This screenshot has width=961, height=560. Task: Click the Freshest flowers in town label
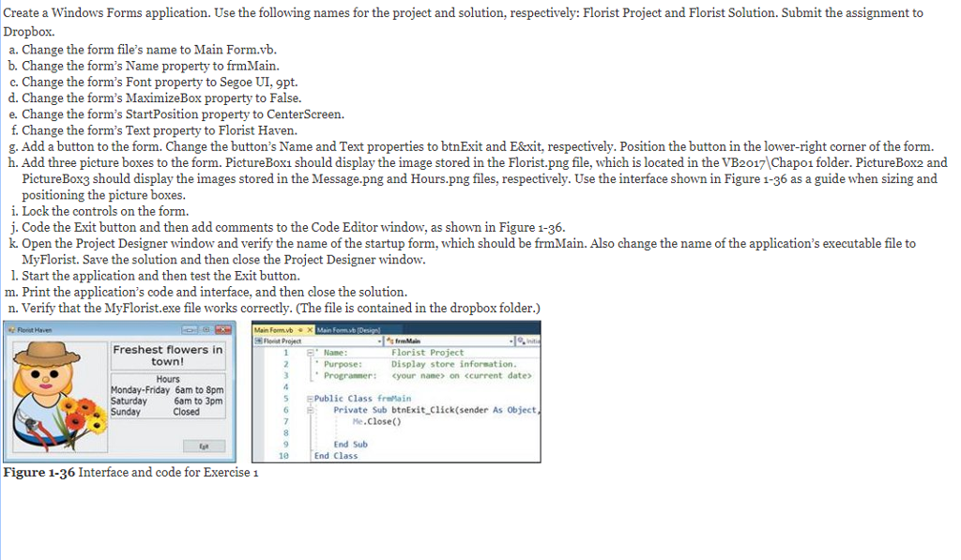point(167,355)
